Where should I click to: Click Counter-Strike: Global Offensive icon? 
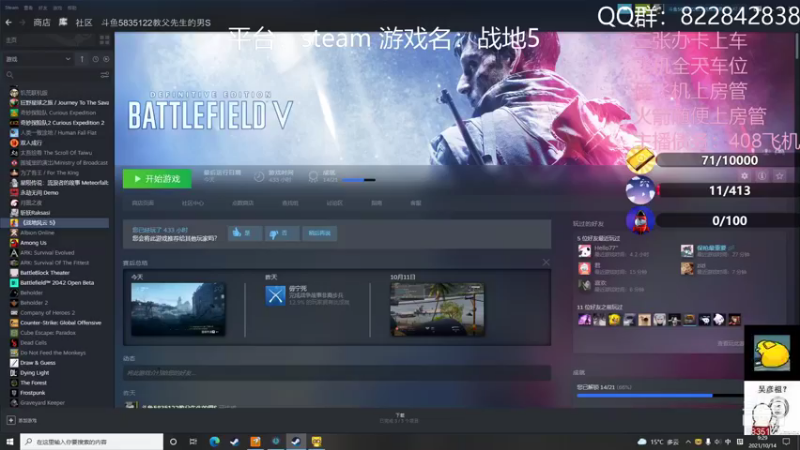point(14,322)
